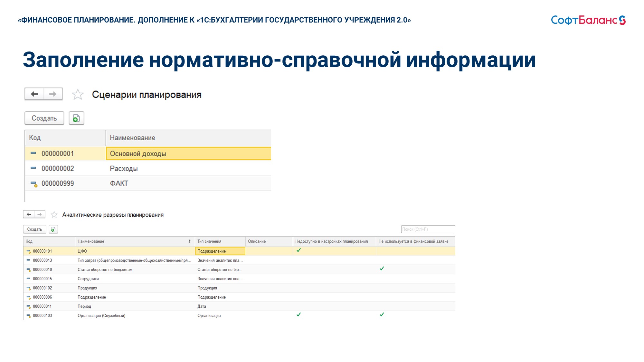
Task: Select the Продукция name cell
Action: pyautogui.click(x=87, y=288)
